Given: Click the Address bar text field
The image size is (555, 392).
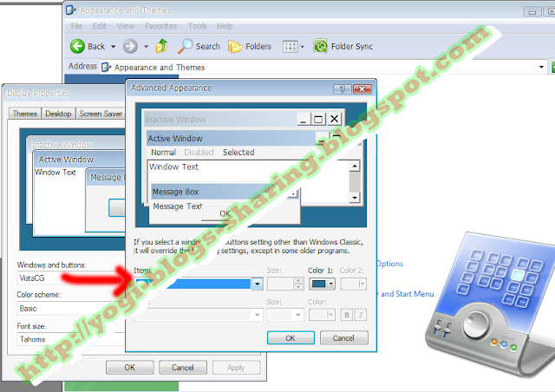Looking at the screenshot, I should tap(318, 67).
